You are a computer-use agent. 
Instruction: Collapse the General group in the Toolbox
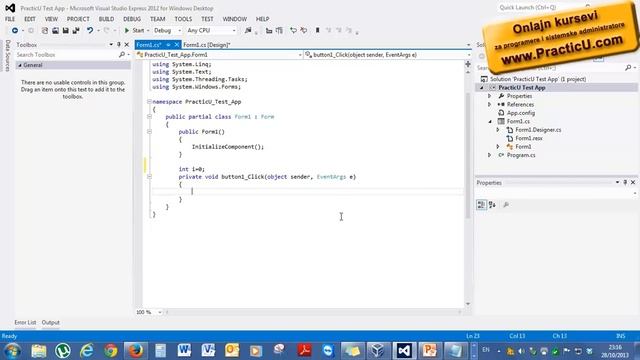(x=20, y=65)
